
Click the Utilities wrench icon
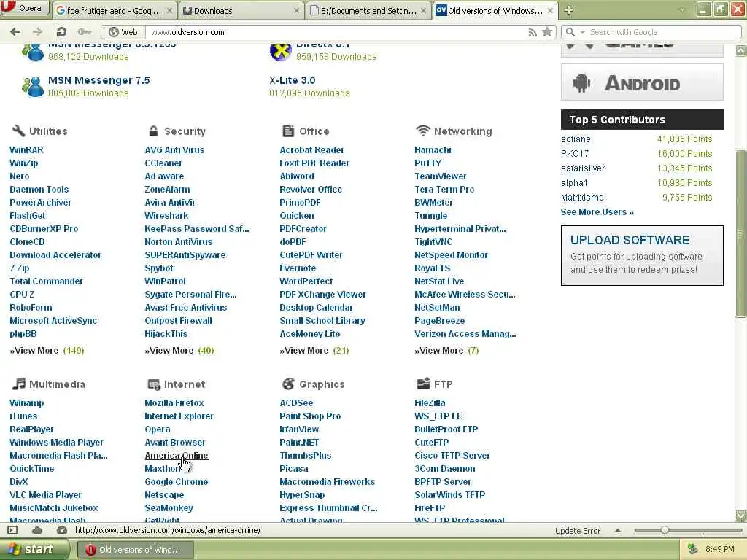(18, 131)
